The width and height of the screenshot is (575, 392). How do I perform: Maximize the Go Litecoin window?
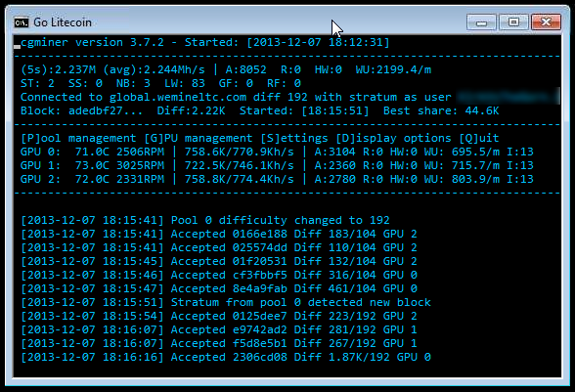513,22
